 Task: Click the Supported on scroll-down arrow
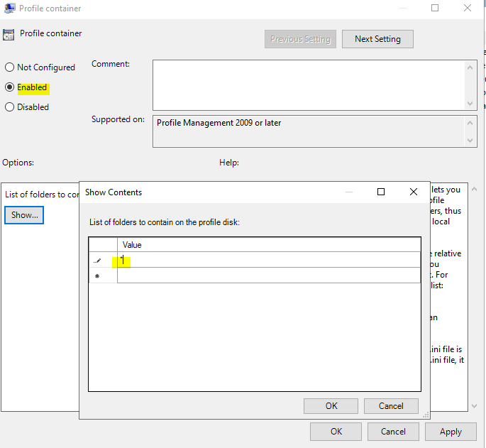471,141
